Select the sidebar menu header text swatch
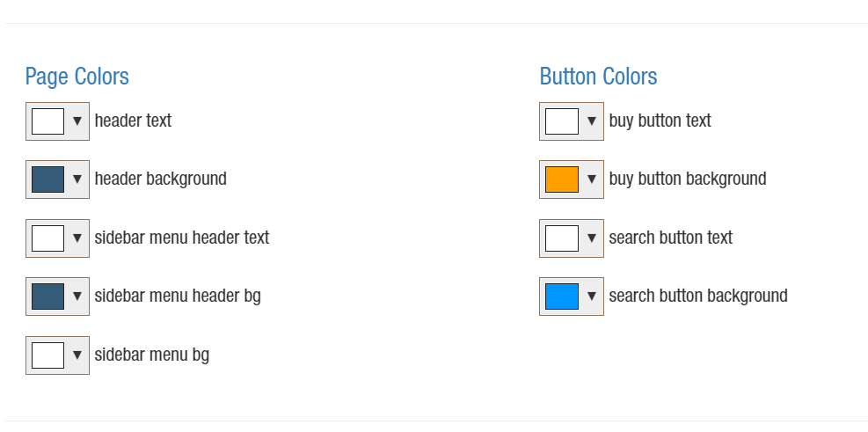 47,238
